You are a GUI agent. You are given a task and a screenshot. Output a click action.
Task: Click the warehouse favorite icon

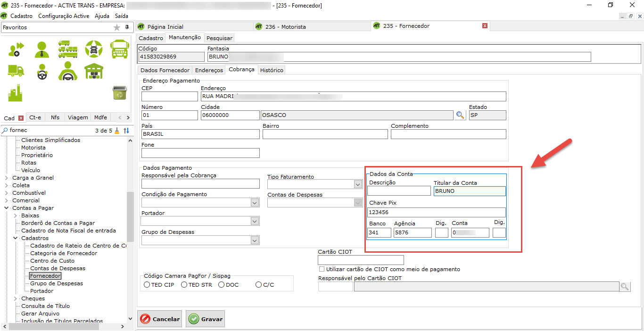[x=93, y=71]
